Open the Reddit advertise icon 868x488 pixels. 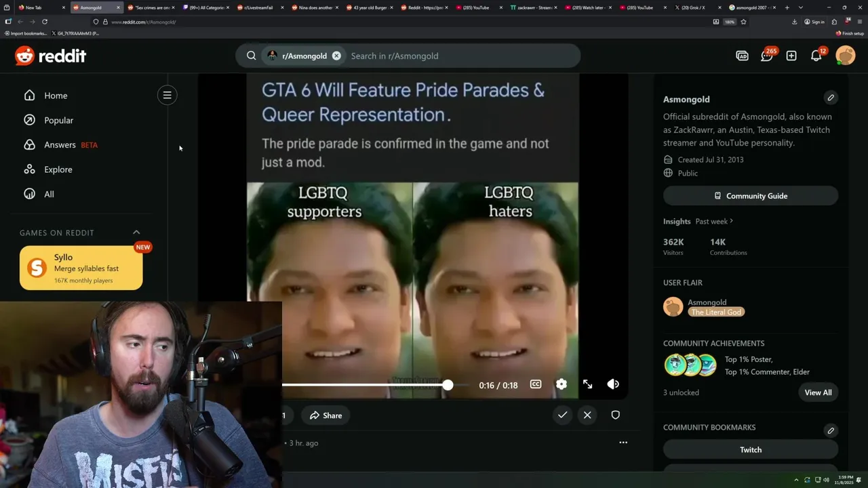pyautogui.click(x=742, y=56)
